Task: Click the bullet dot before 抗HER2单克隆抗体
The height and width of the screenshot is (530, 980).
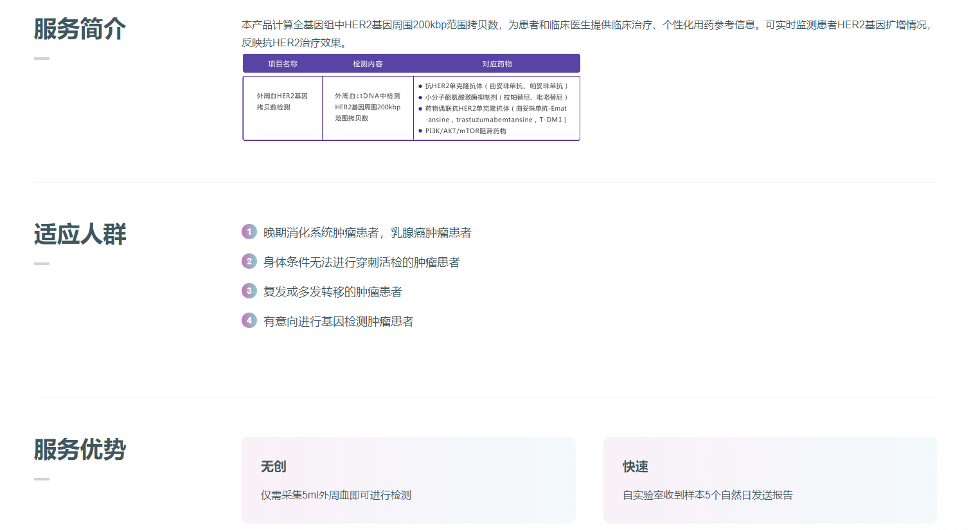Action: [x=420, y=86]
